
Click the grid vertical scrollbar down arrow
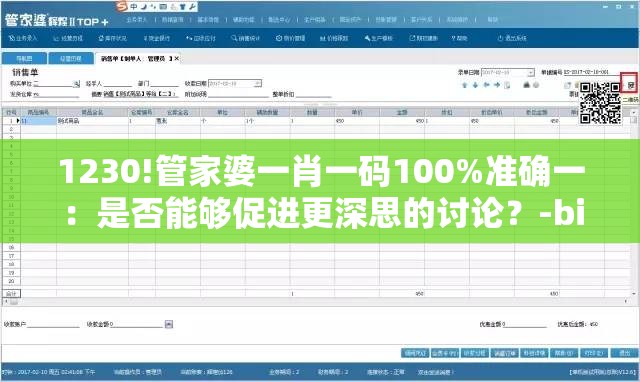pos(634,293)
